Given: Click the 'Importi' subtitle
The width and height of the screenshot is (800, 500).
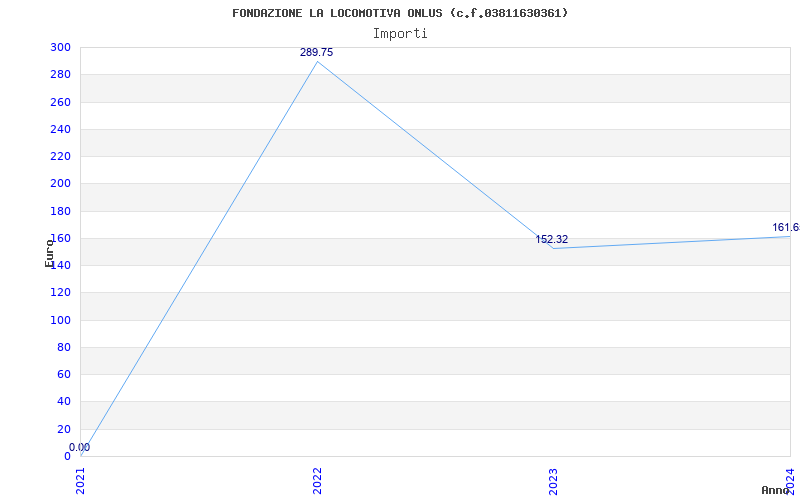Looking at the screenshot, I should [400, 34].
